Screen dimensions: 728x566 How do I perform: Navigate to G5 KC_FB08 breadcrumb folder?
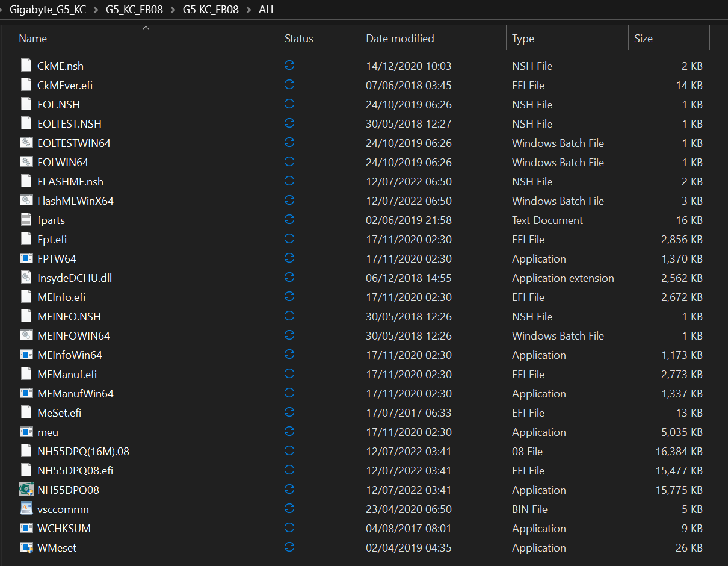211,10
